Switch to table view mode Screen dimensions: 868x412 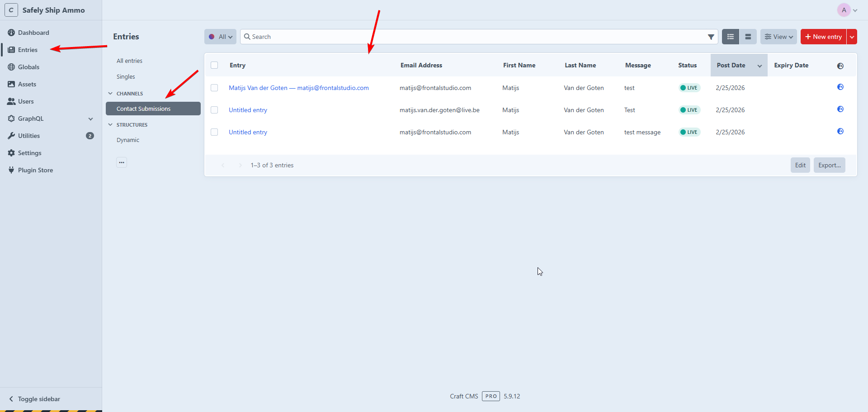(731, 37)
